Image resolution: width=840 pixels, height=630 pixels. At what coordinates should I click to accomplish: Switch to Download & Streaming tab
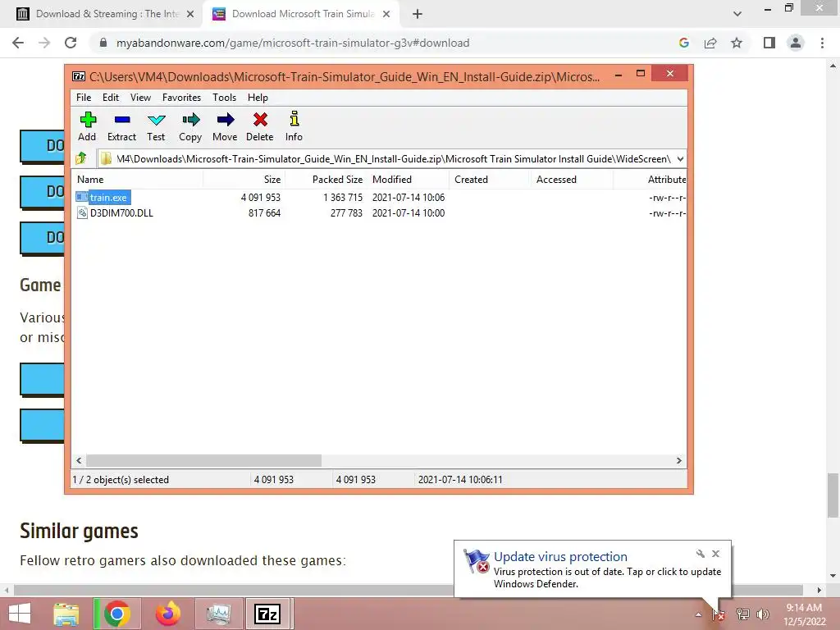point(107,14)
